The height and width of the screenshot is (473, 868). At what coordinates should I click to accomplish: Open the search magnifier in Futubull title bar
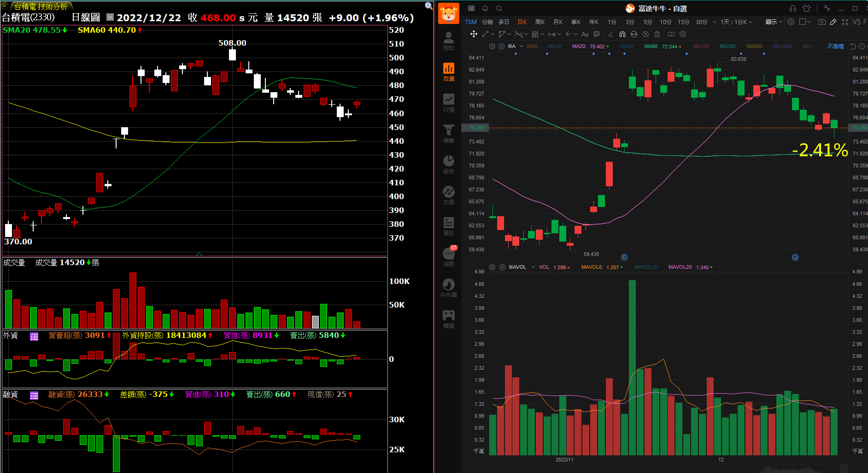click(x=499, y=8)
